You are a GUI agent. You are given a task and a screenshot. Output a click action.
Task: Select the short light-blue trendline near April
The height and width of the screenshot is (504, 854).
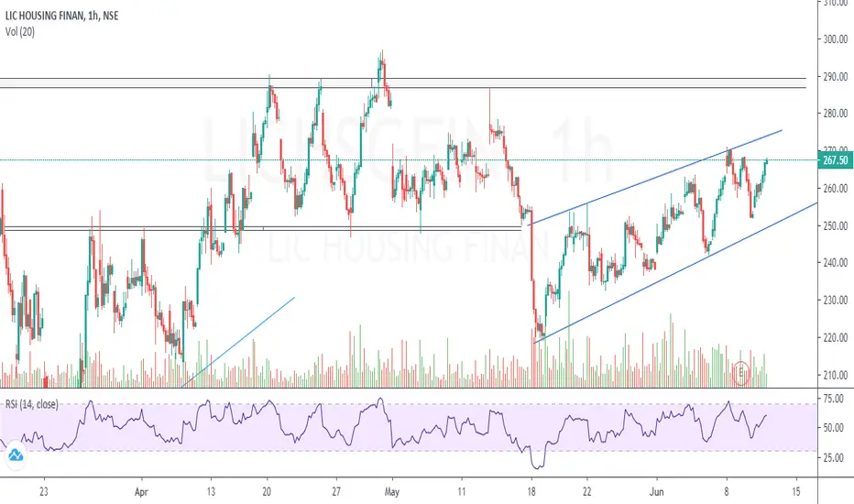pos(238,342)
